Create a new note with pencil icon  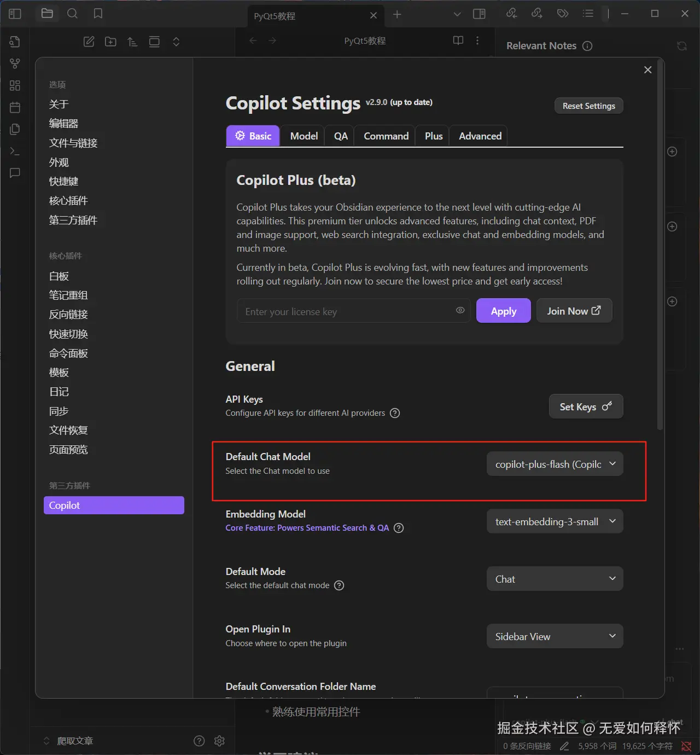[89, 42]
